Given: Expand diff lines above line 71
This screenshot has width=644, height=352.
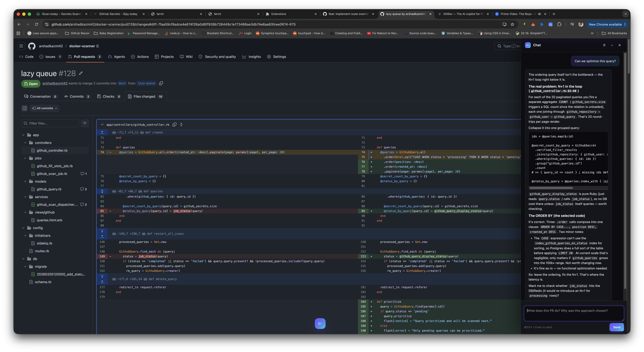Looking at the screenshot, I should tap(102, 132).
